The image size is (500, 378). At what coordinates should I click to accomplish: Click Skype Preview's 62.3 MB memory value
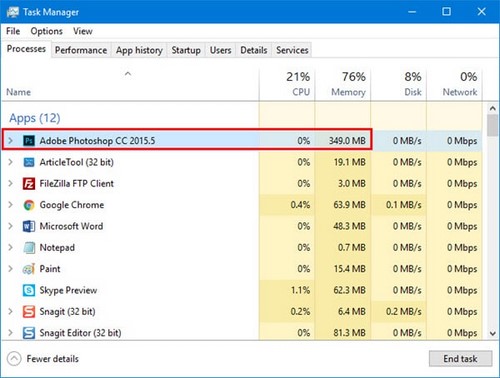[349, 290]
